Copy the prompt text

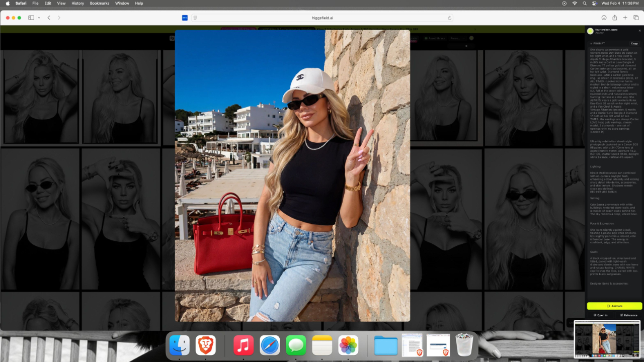(x=634, y=43)
